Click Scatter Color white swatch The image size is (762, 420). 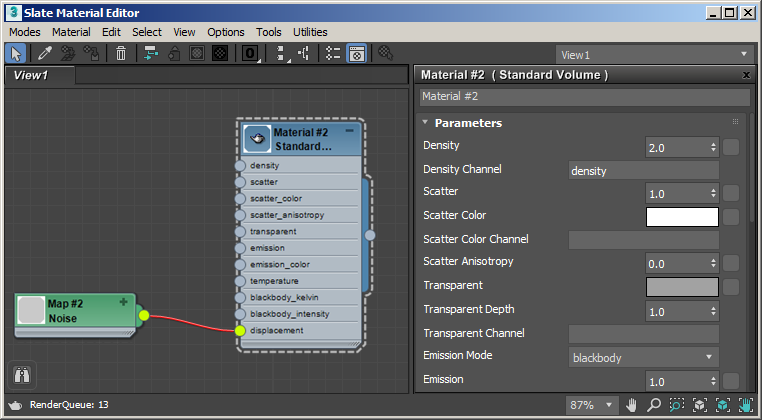pyautogui.click(x=682, y=217)
